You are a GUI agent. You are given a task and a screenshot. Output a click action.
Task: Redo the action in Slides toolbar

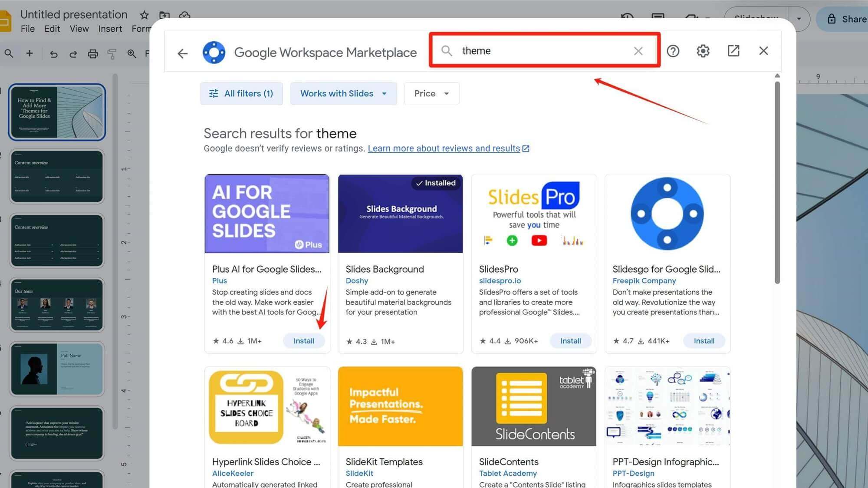coord(73,54)
